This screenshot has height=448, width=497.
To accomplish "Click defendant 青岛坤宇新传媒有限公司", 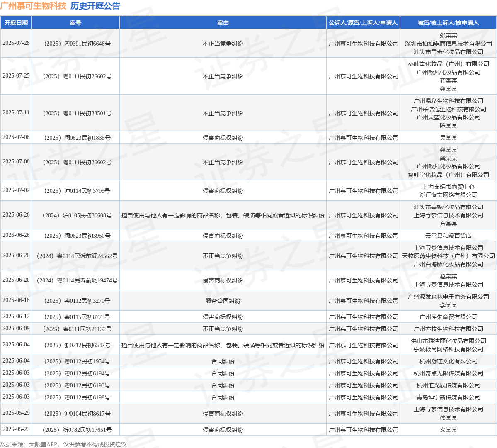I will 448,397.
